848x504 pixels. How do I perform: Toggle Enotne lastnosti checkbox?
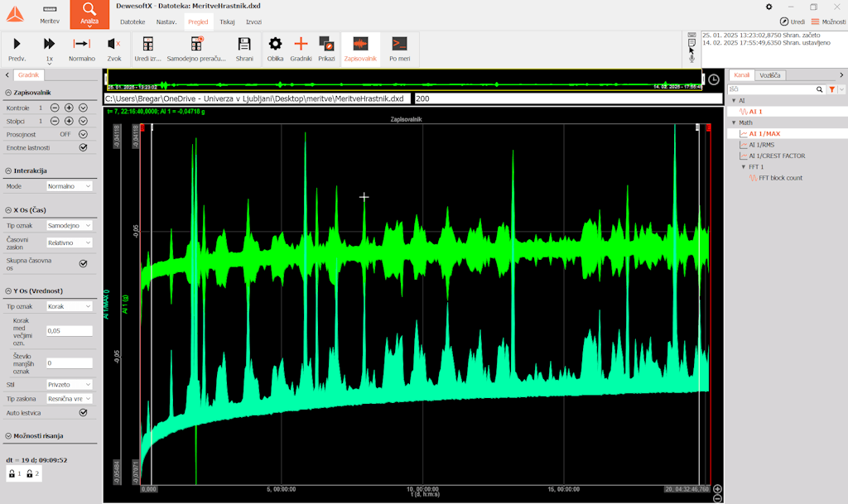coord(84,147)
